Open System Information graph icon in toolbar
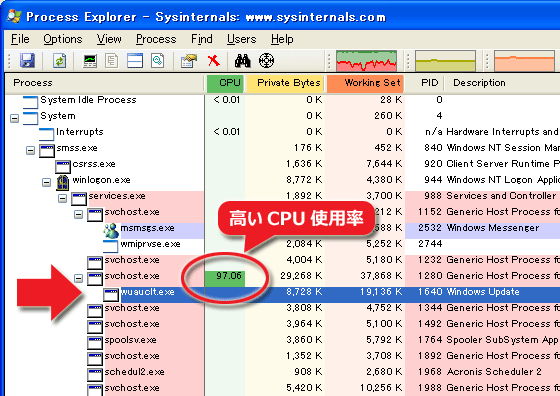The image size is (560, 396). (x=90, y=61)
